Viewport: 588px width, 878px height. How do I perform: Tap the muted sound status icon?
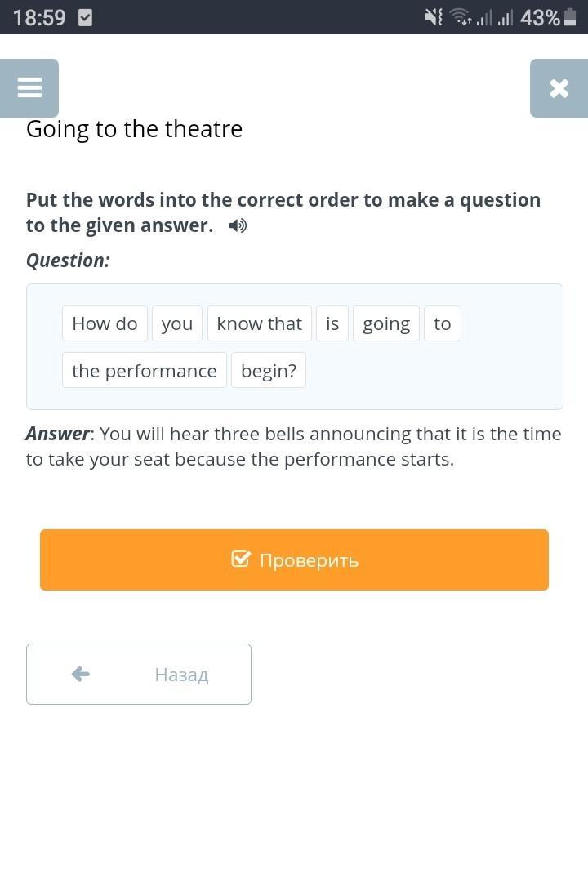tap(434, 17)
